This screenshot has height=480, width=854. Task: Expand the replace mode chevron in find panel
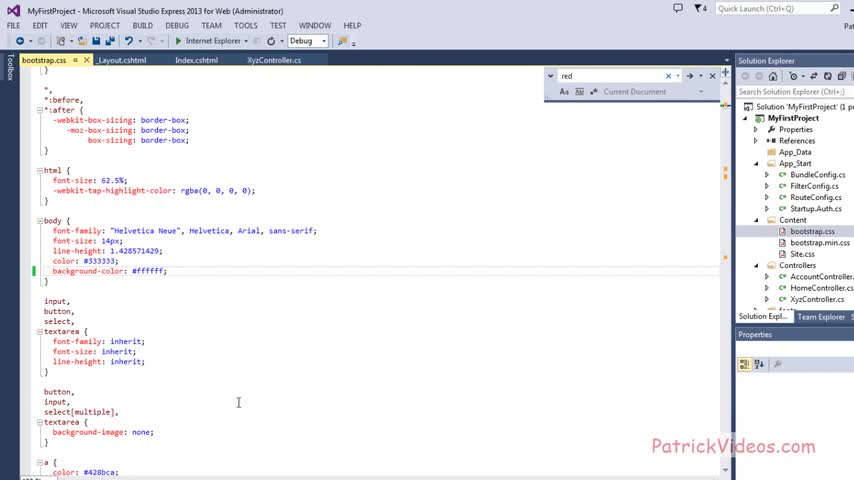(551, 76)
